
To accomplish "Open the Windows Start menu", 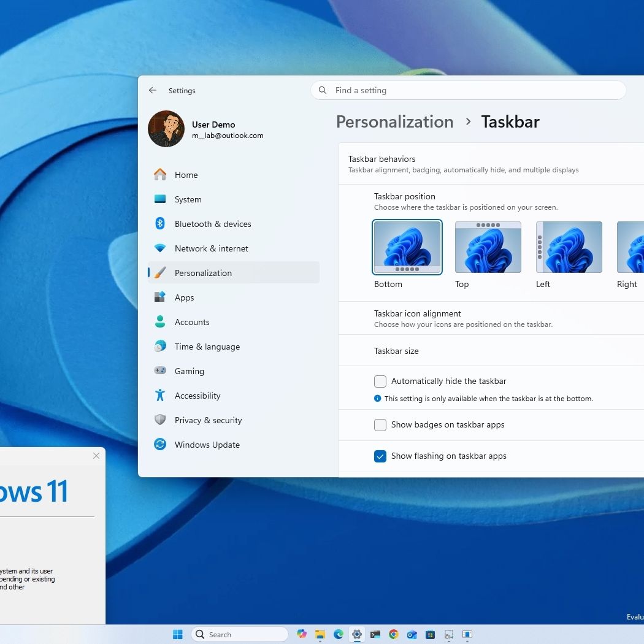I will click(178, 634).
